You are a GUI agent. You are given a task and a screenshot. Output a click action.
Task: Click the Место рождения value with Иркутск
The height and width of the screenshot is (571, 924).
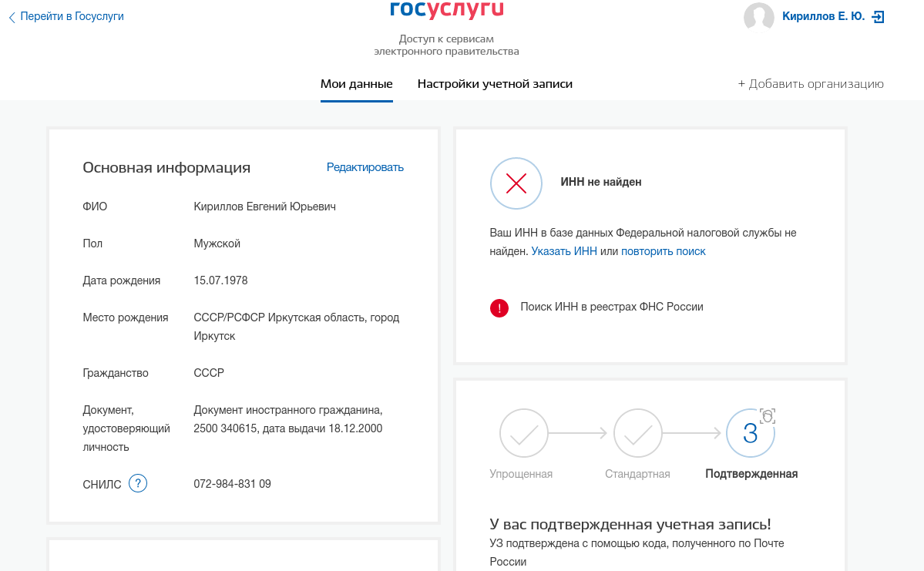297,327
